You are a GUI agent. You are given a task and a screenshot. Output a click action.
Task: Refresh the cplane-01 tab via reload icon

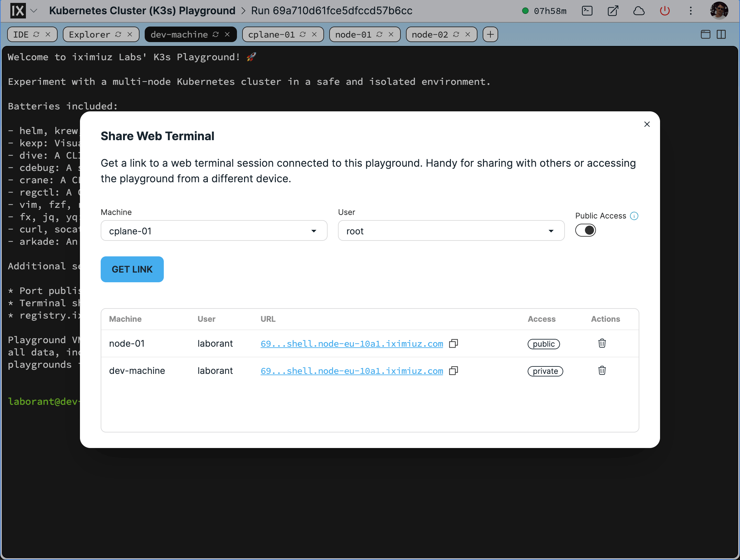(302, 34)
